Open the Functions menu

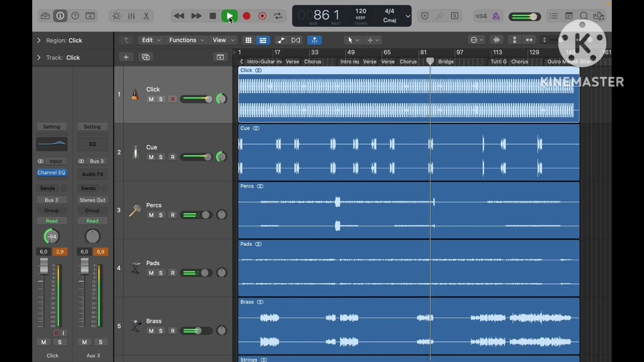pos(187,40)
